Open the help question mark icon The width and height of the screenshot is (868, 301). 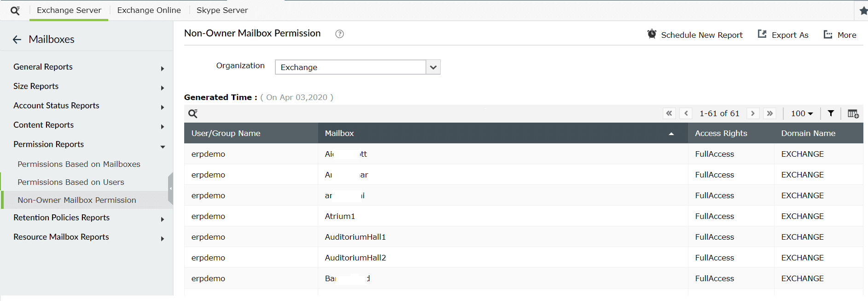[339, 34]
